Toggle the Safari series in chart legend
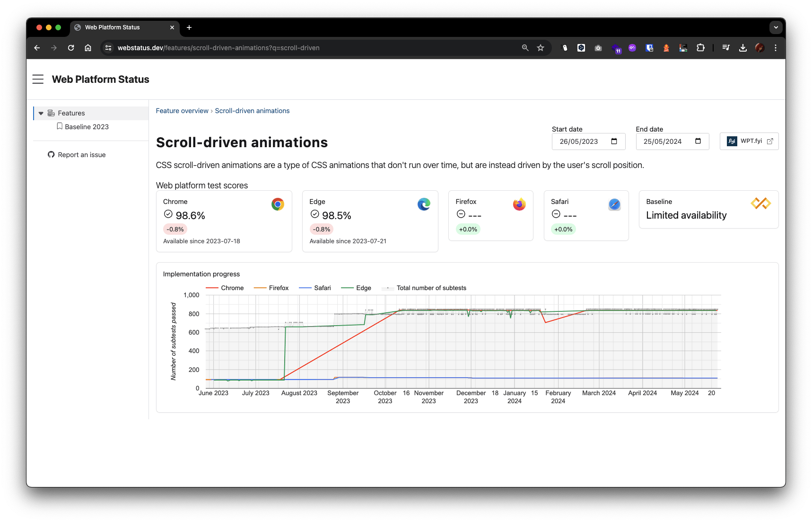812x522 pixels. [x=315, y=288]
